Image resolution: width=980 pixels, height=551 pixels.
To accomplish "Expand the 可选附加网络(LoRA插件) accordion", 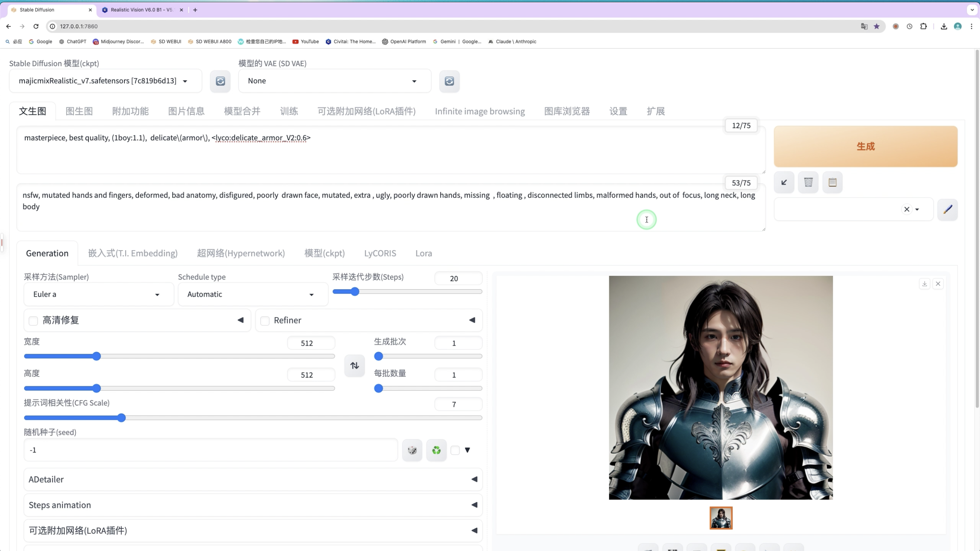I will tap(253, 531).
